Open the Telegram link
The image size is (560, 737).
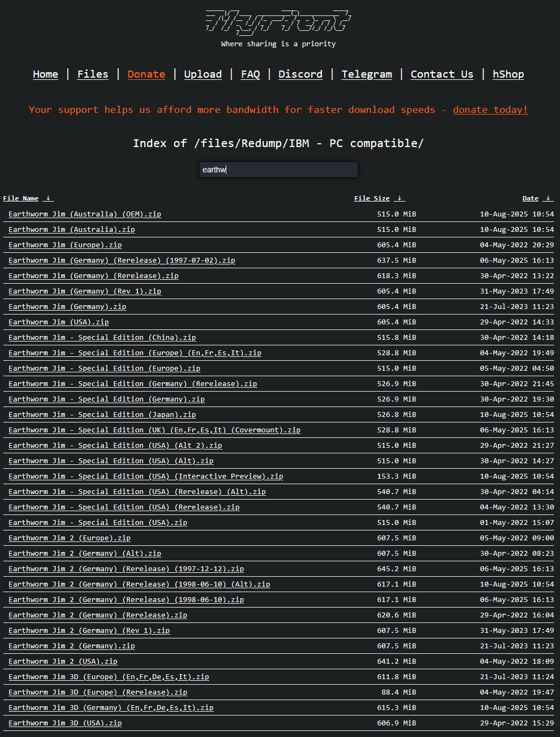point(367,74)
